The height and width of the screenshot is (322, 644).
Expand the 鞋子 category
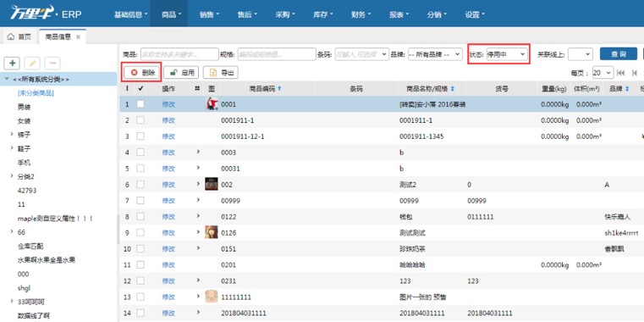(x=12, y=148)
